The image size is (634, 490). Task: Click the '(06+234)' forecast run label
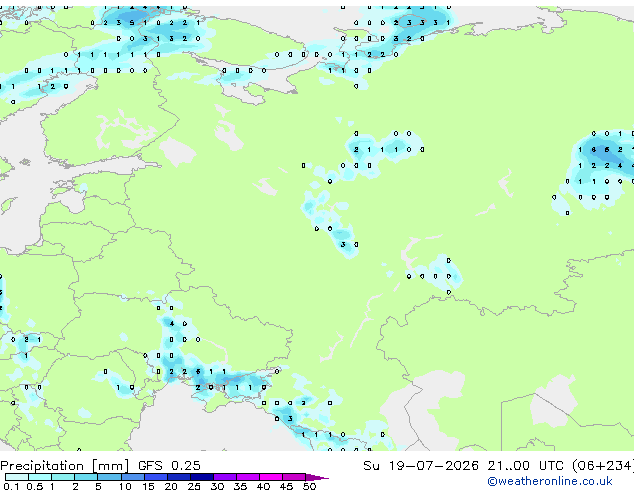603,466
